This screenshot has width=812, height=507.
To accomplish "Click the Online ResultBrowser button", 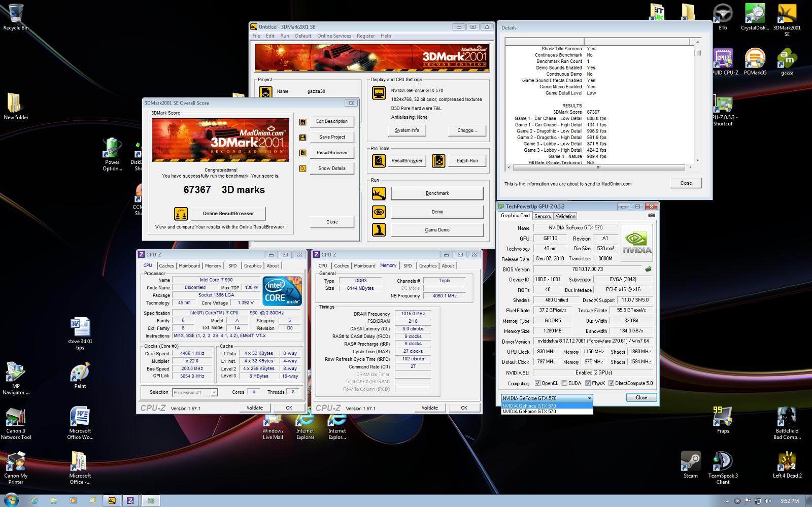I will point(228,214).
